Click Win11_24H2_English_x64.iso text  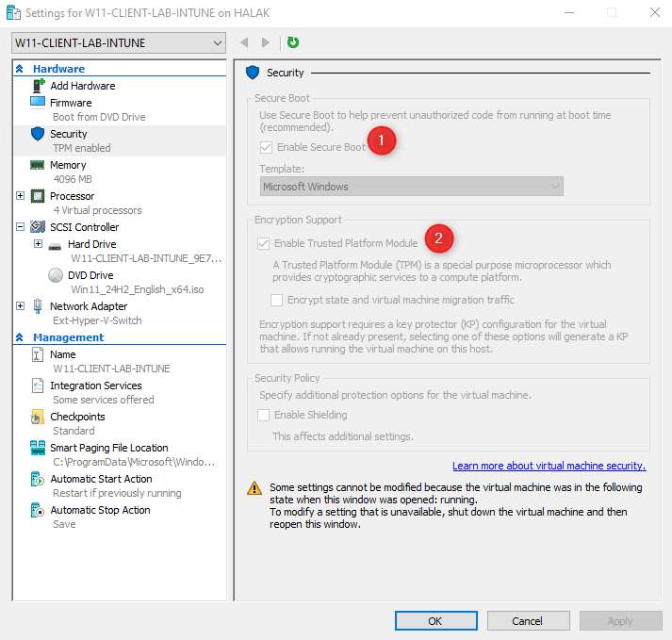click(x=138, y=289)
